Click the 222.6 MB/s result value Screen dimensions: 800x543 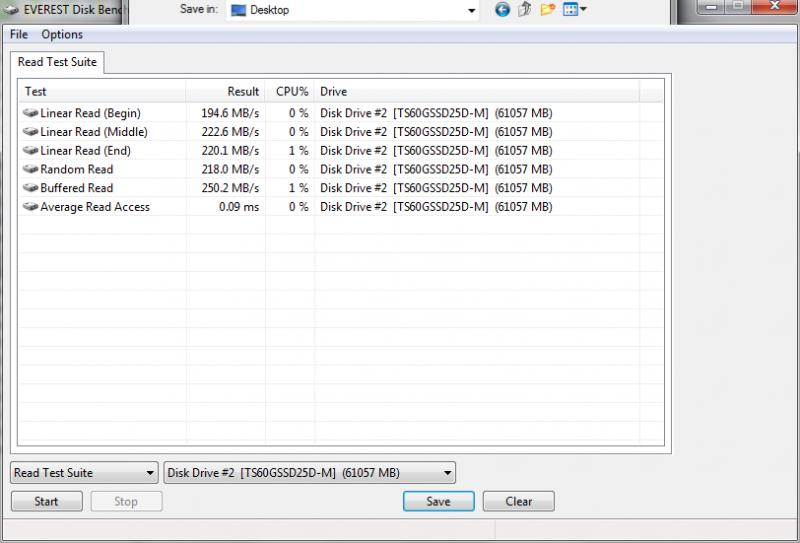pyautogui.click(x=230, y=132)
